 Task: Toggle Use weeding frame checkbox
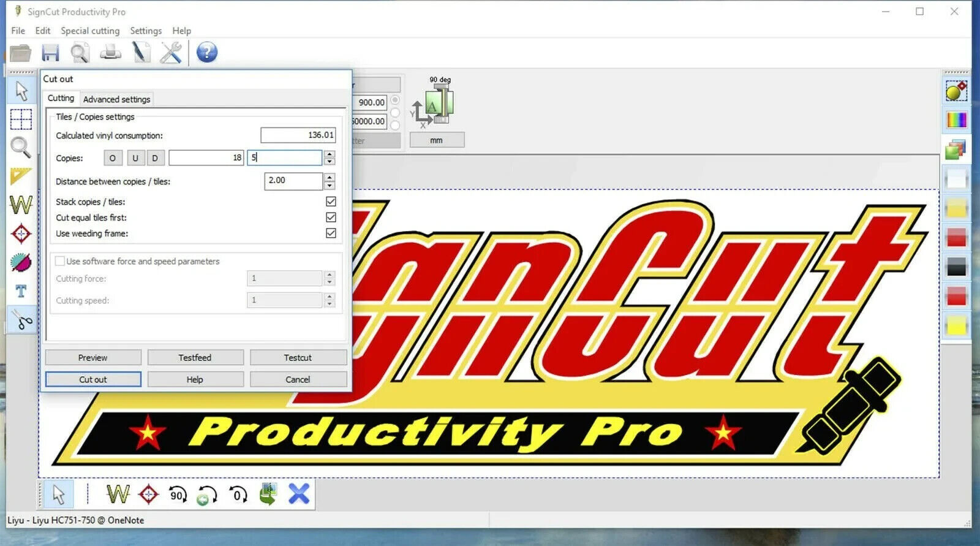(331, 233)
